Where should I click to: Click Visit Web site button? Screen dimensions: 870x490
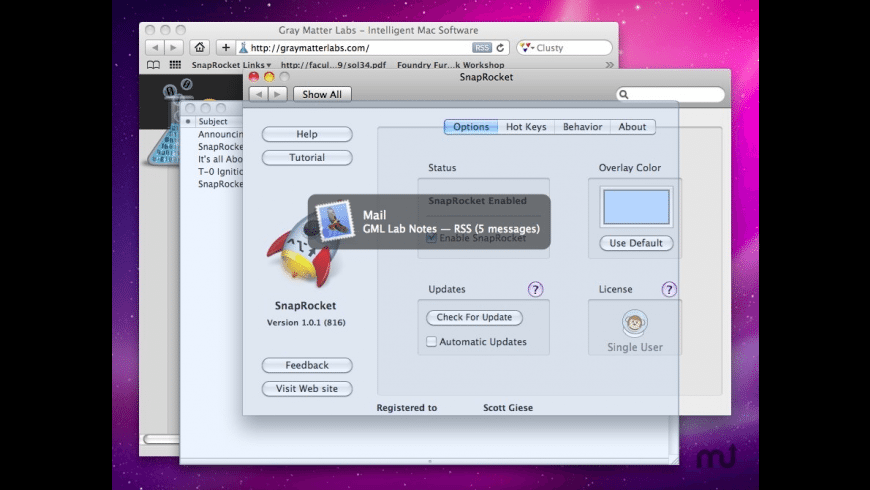click(x=307, y=388)
